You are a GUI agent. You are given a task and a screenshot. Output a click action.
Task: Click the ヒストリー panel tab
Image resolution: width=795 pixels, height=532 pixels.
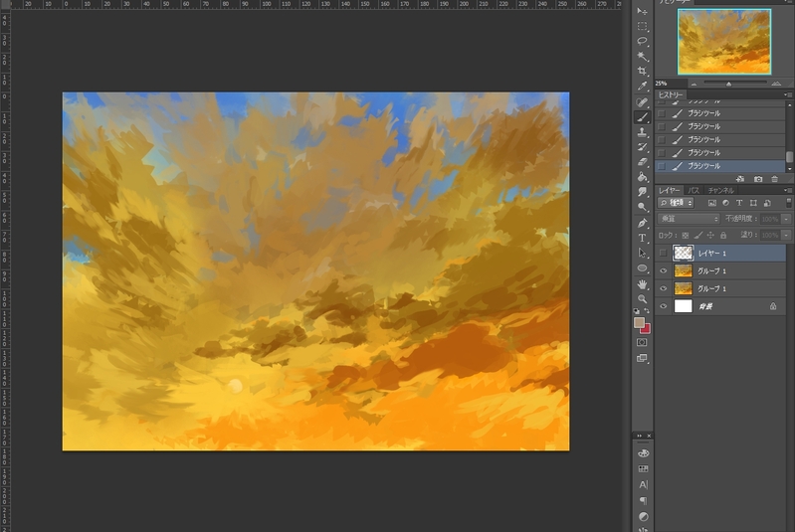(671, 94)
